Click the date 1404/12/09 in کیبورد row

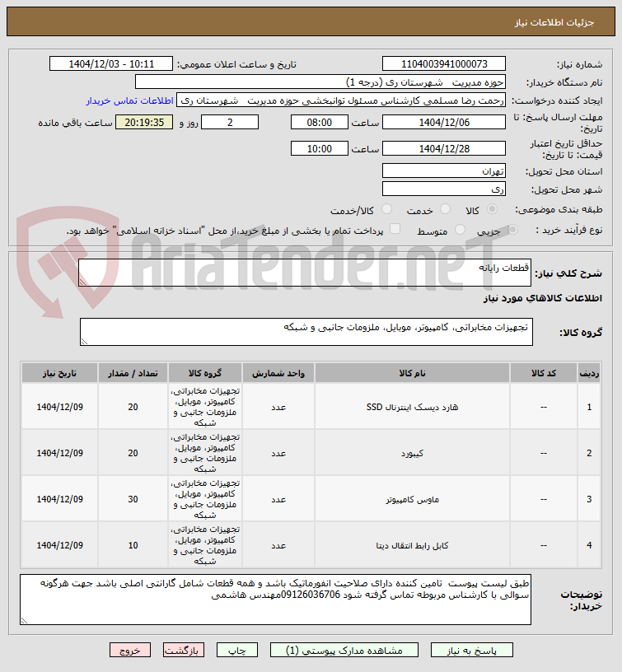[59, 453]
